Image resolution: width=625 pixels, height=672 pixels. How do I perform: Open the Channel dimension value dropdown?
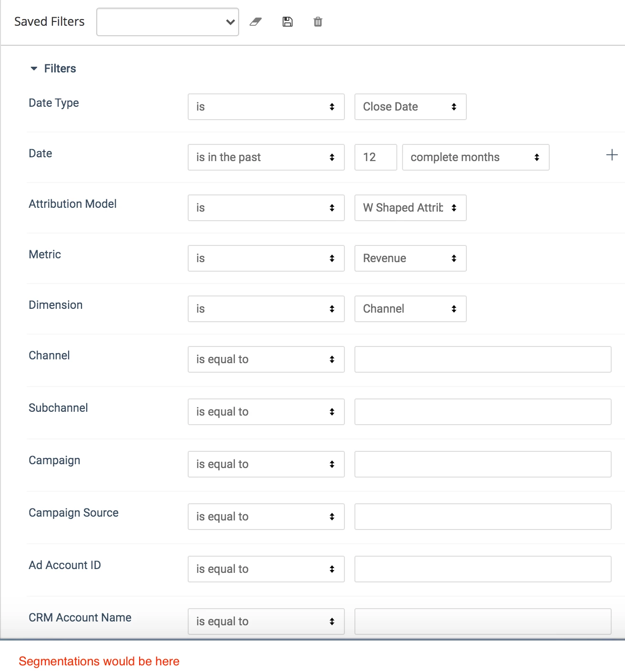tap(410, 309)
